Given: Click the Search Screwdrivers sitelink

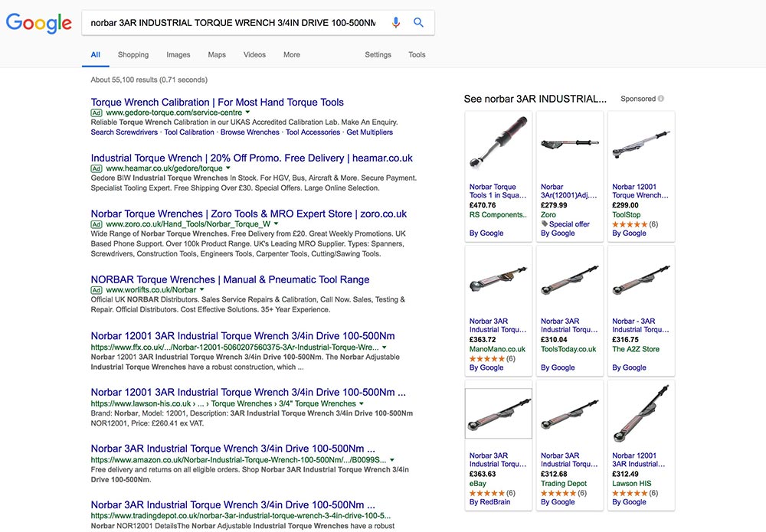Looking at the screenshot, I should tap(124, 132).
